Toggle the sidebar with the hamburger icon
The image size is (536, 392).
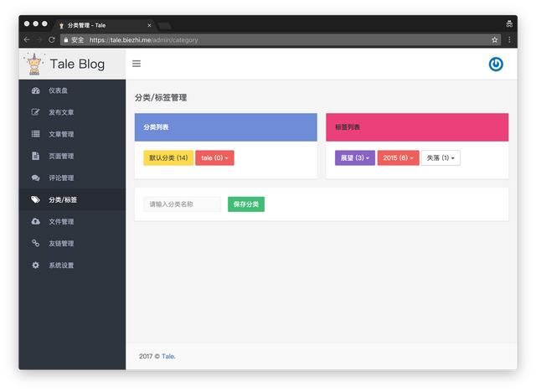tap(137, 64)
